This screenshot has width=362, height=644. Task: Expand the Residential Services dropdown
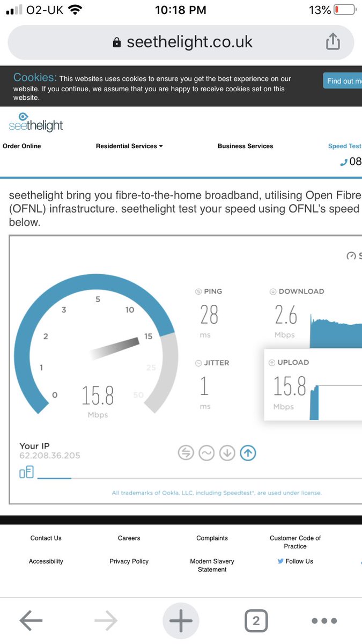129,146
